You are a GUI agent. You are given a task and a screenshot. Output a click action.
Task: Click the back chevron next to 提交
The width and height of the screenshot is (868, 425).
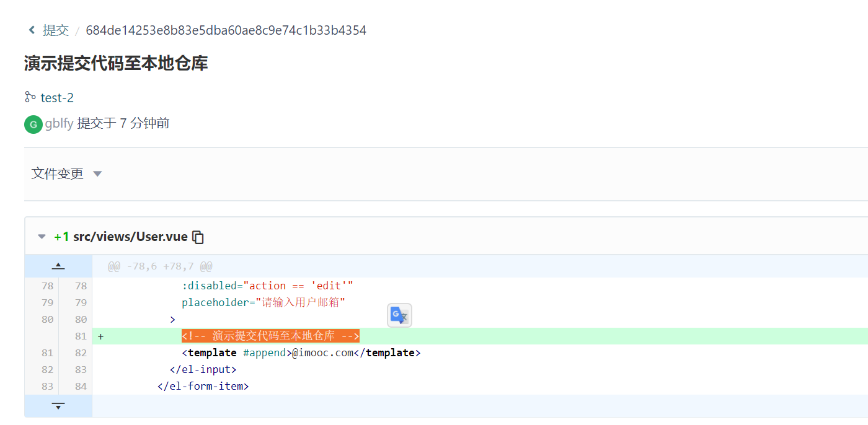[32, 30]
